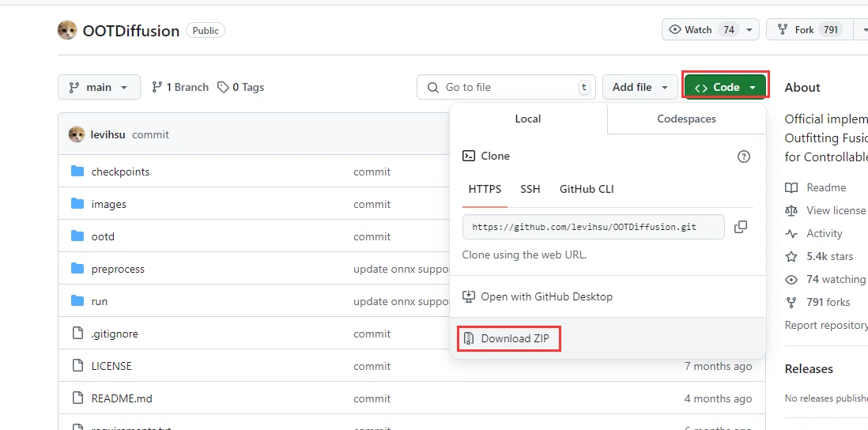Open the 0 Tags link
The width and height of the screenshot is (868, 430).
click(x=241, y=88)
